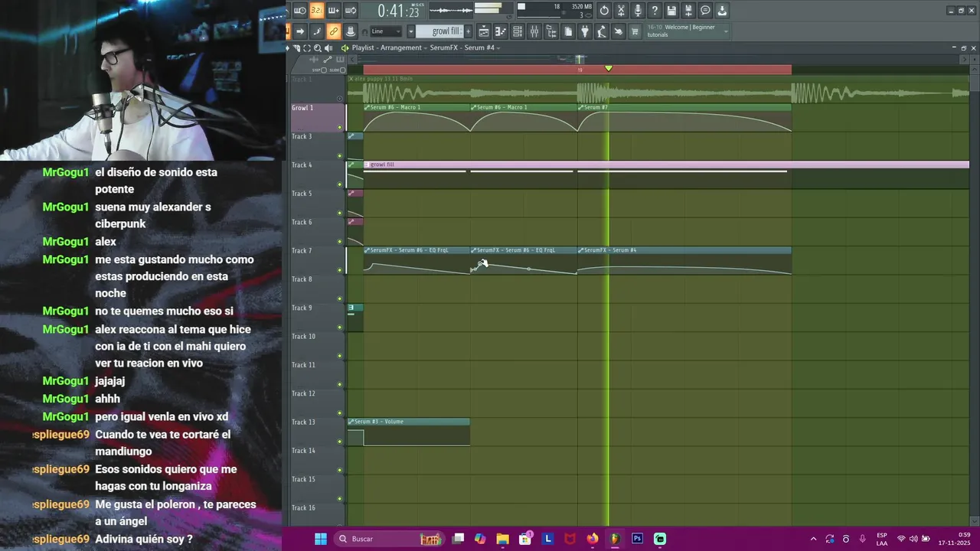Select the Serum #3 - Volume clip
The width and height of the screenshot is (980, 551).
pyautogui.click(x=408, y=432)
